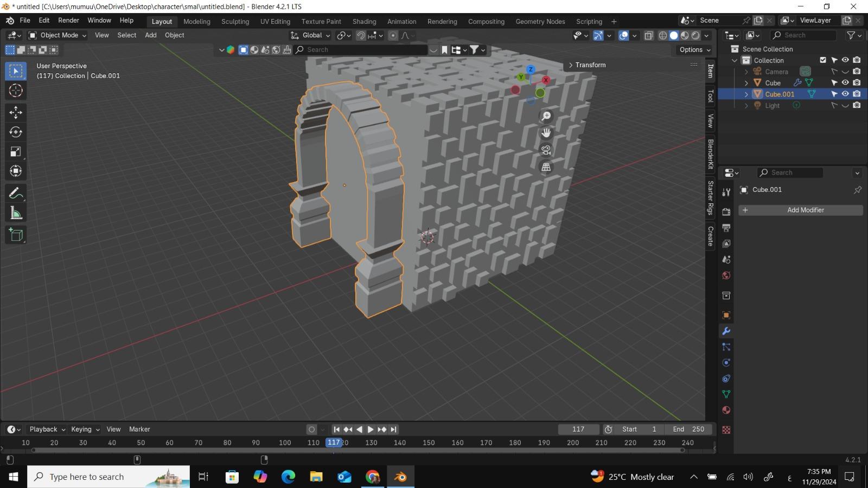Open Material properties tab icon

point(726,410)
